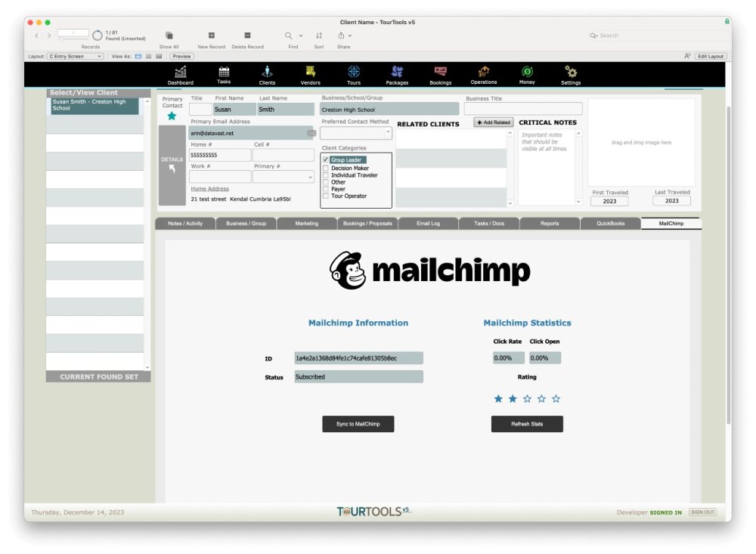Viewport: 756px width, 554px height.
Task: Click the Show All toolbar icon
Action: pyautogui.click(x=169, y=36)
